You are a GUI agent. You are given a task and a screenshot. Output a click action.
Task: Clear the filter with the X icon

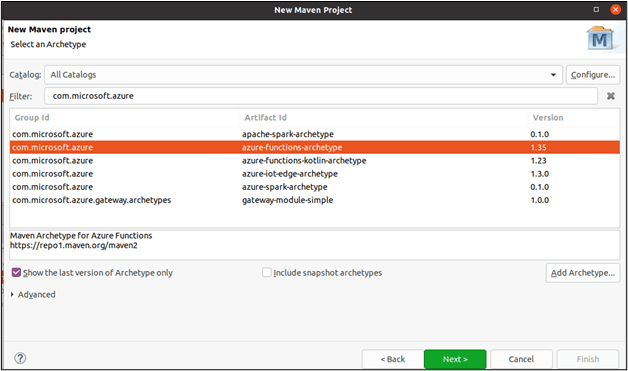point(610,96)
